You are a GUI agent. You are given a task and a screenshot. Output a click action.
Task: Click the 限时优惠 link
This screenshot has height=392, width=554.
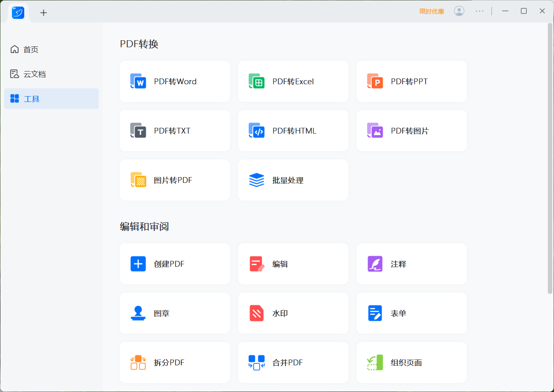[432, 12]
